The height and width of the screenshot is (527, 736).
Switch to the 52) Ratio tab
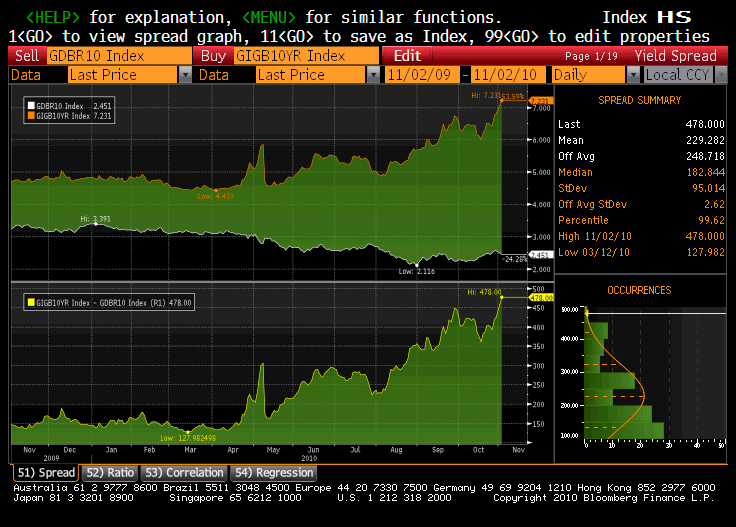click(110, 472)
